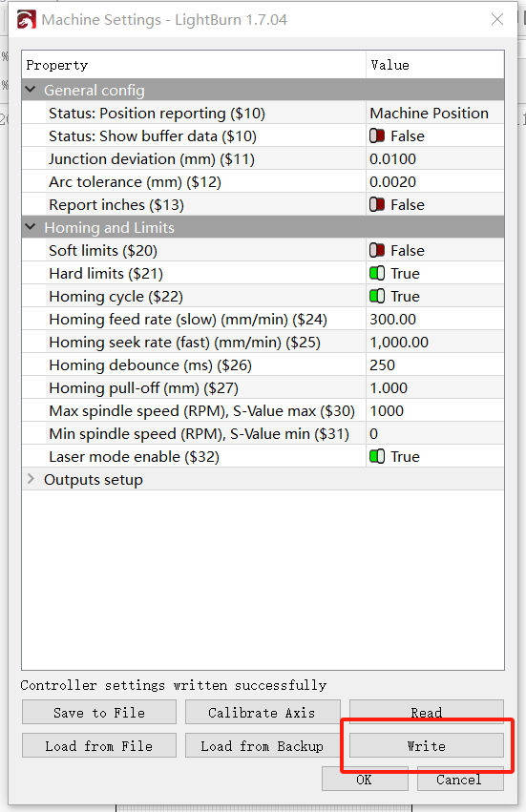Select Soft limits ($20) label
The width and height of the screenshot is (526, 812).
pos(103,251)
